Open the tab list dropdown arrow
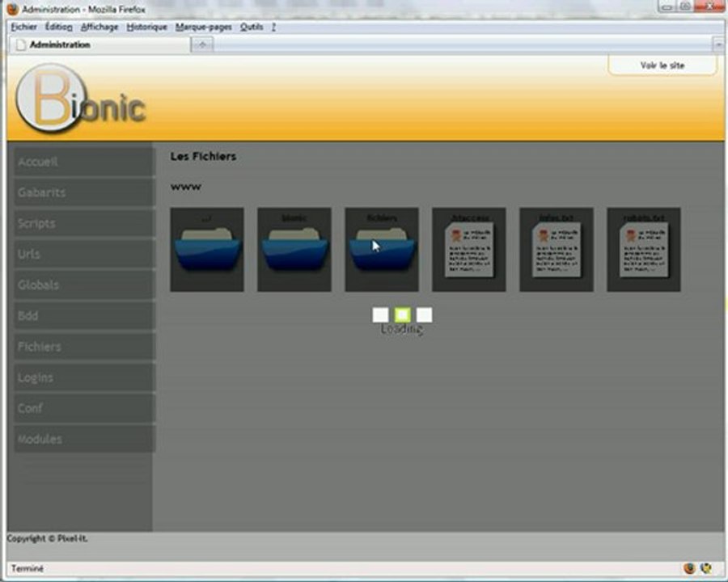Screen dimensions: 728x582 [719, 44]
